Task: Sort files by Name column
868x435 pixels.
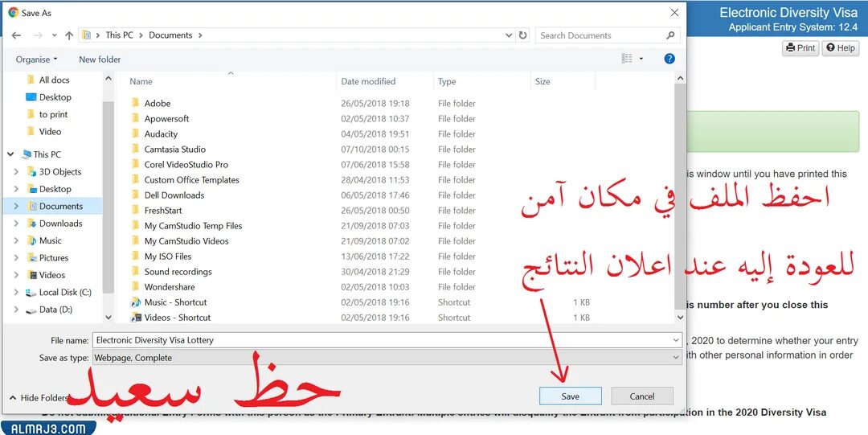Action: coord(141,81)
